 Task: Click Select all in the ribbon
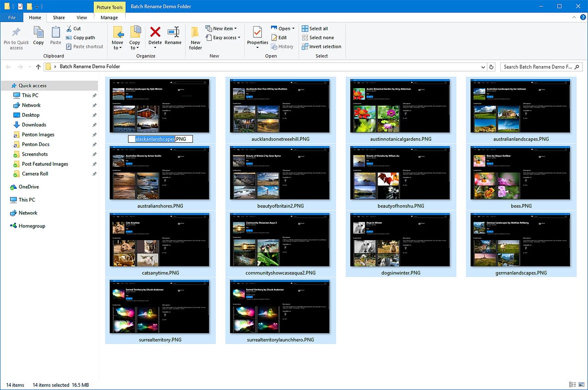315,28
